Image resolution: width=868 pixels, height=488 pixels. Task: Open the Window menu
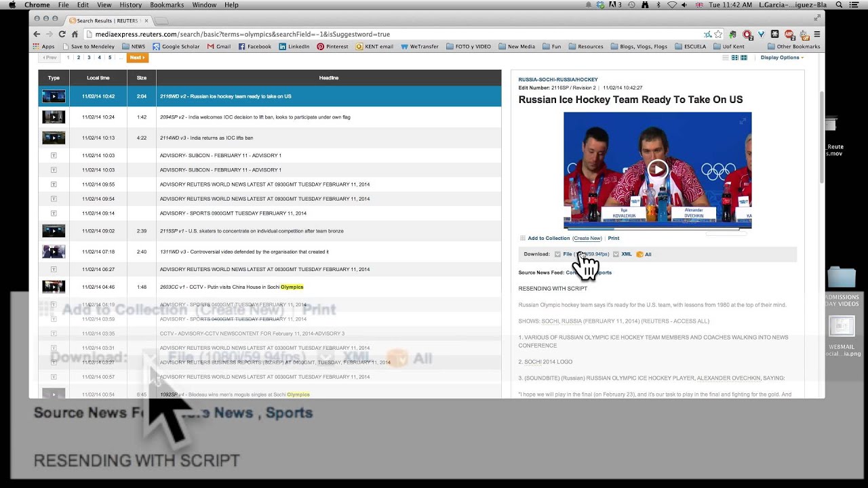click(204, 5)
